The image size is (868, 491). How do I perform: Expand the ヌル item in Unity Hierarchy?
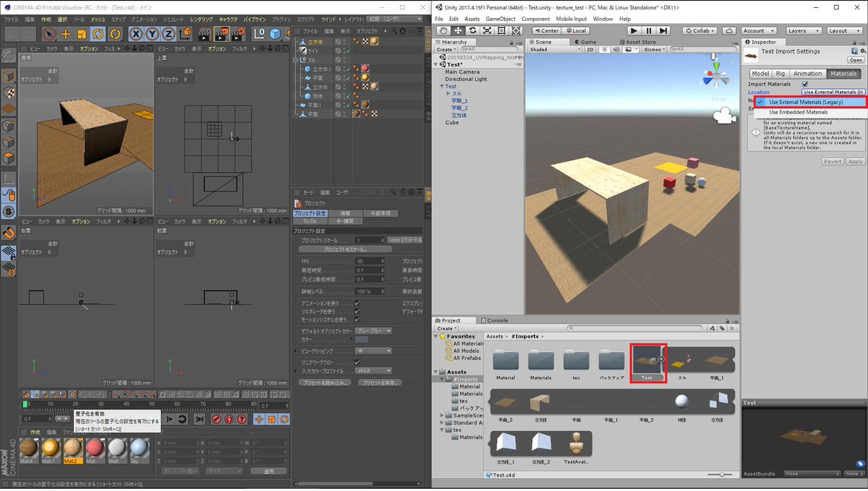pyautogui.click(x=449, y=93)
